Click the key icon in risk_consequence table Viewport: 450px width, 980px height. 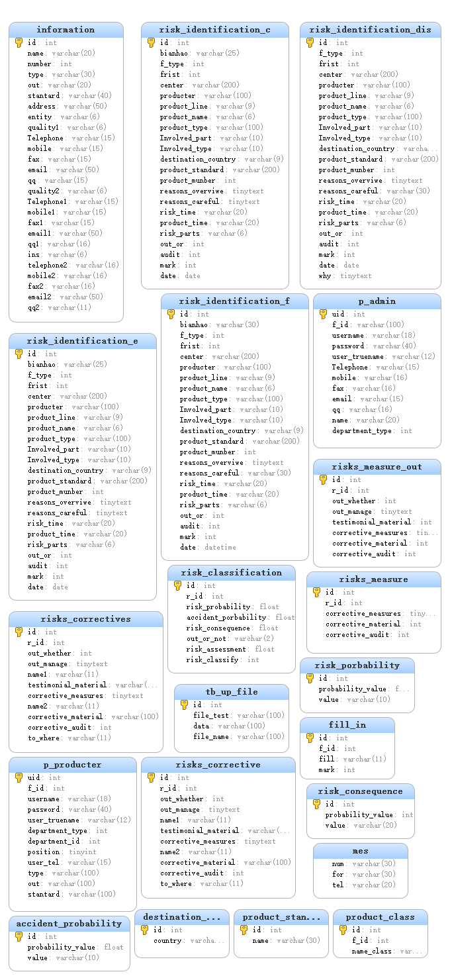click(x=316, y=804)
